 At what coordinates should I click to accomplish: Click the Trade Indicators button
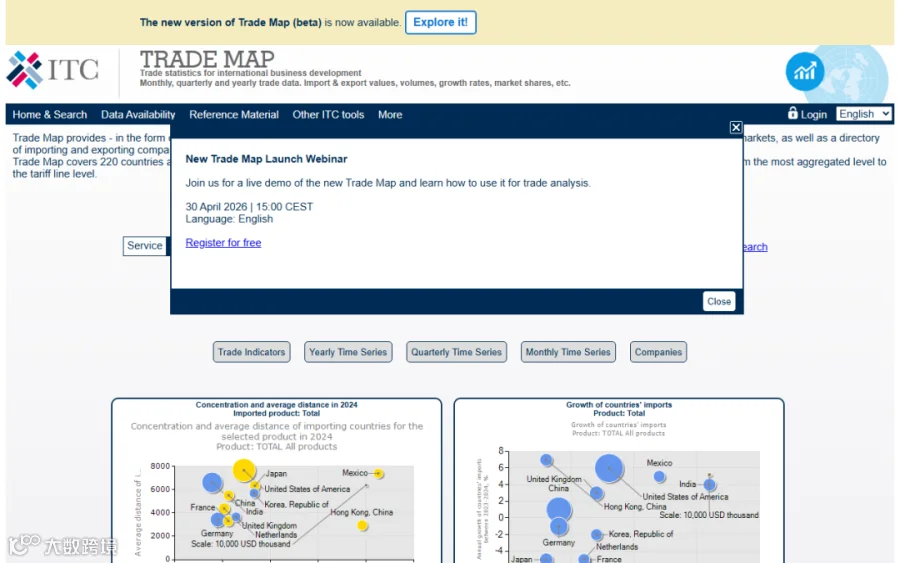[251, 352]
